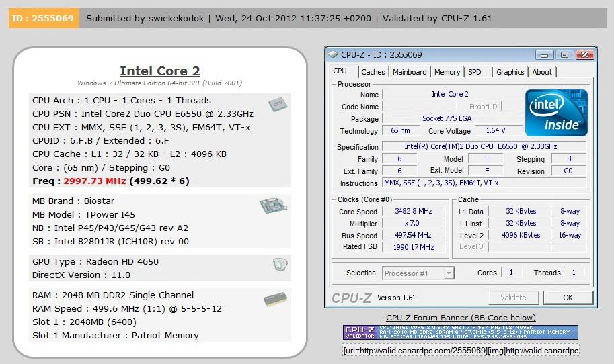Switch to the Graphics tab
This screenshot has width=614, height=364.
click(510, 72)
